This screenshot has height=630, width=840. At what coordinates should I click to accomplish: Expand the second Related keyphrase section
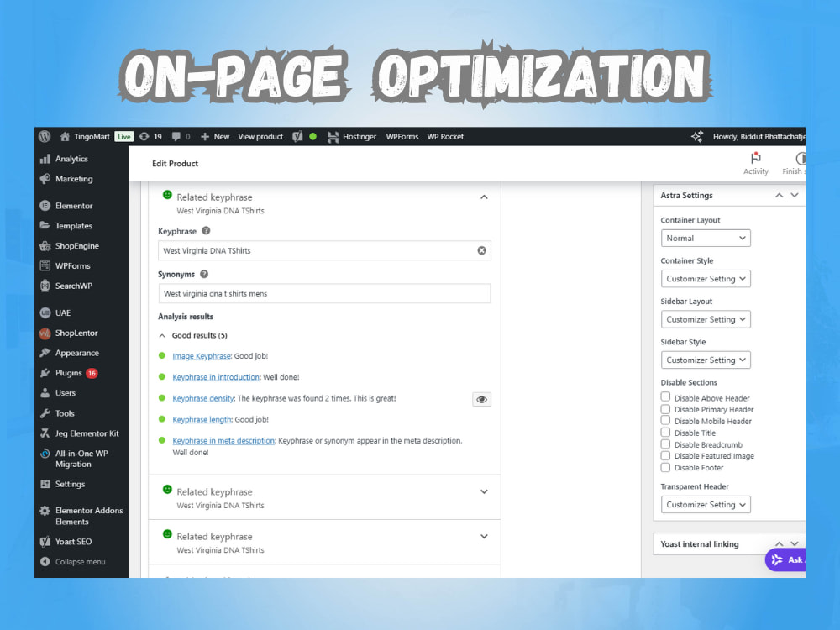[x=485, y=491]
